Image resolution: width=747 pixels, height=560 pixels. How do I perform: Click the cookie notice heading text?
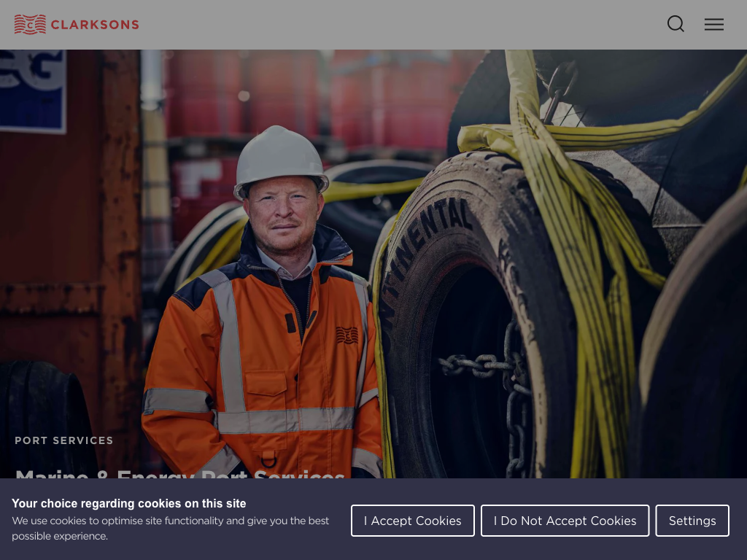pos(128,503)
